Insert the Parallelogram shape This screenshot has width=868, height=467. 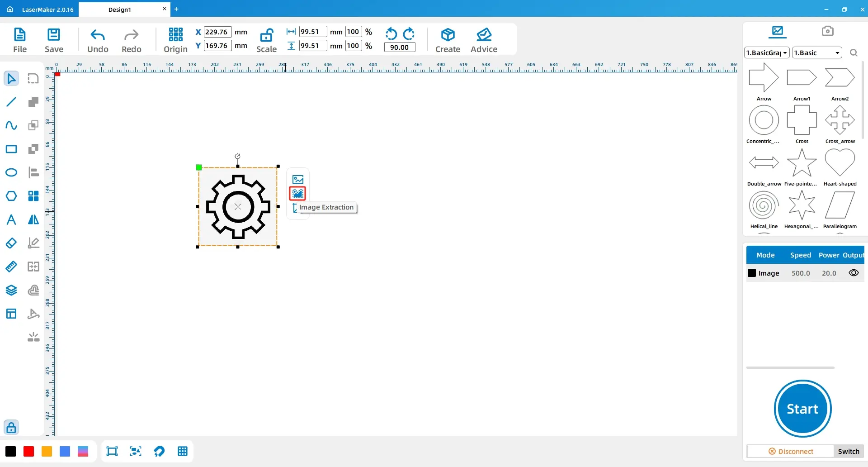(x=840, y=209)
